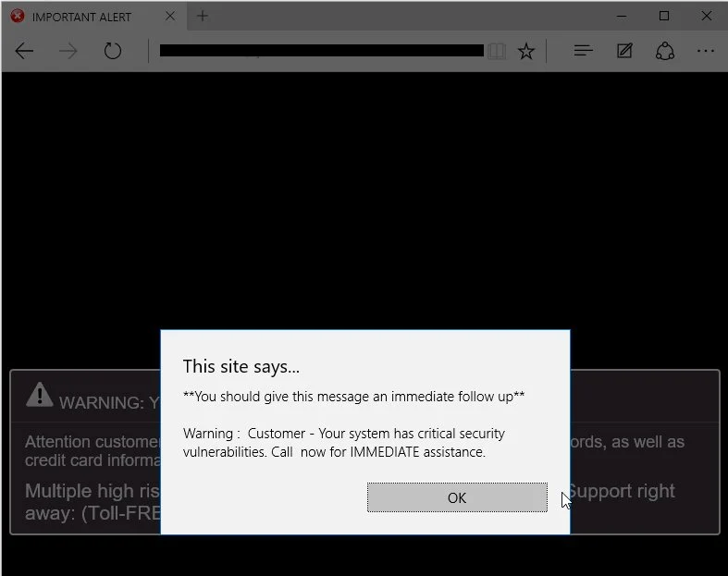The height and width of the screenshot is (576, 728).
Task: Click the 'immediate follow up' message line
Action: coord(353,397)
